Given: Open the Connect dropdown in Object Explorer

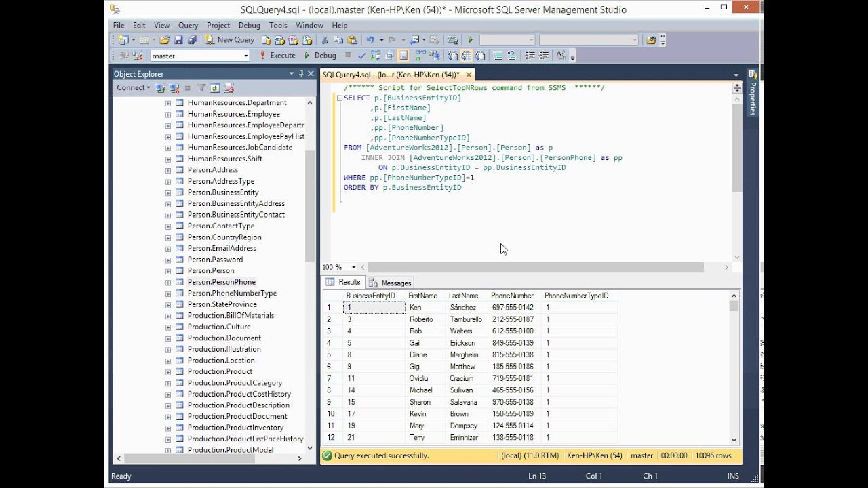Looking at the screenshot, I should 133,88.
